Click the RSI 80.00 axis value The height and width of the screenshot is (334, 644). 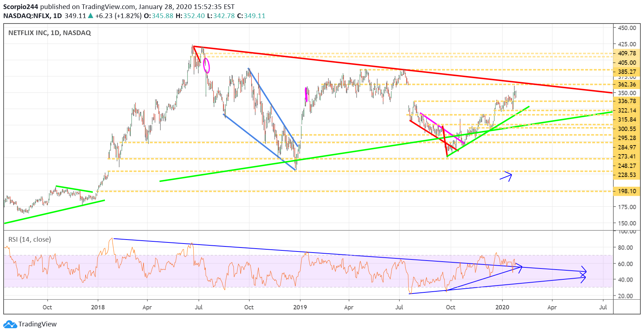pyautogui.click(x=625, y=248)
